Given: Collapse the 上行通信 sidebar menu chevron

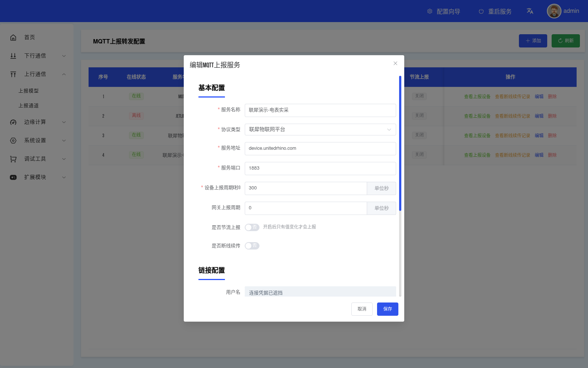Looking at the screenshot, I should point(64,74).
